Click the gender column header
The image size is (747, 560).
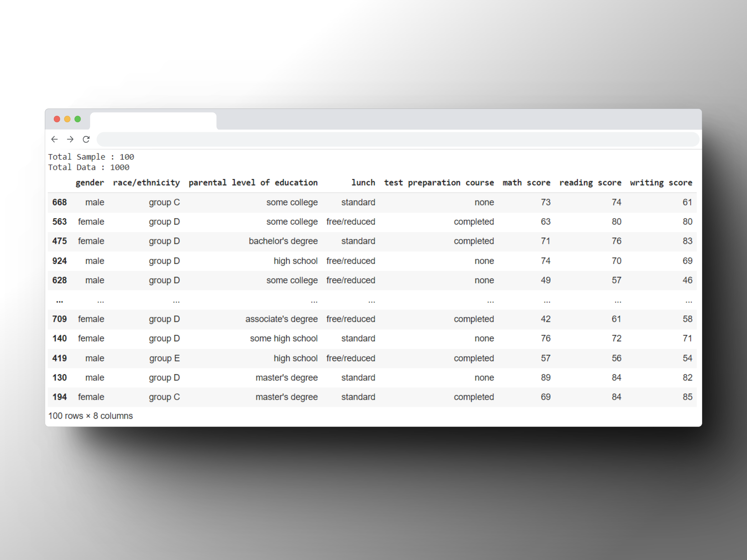coord(90,183)
